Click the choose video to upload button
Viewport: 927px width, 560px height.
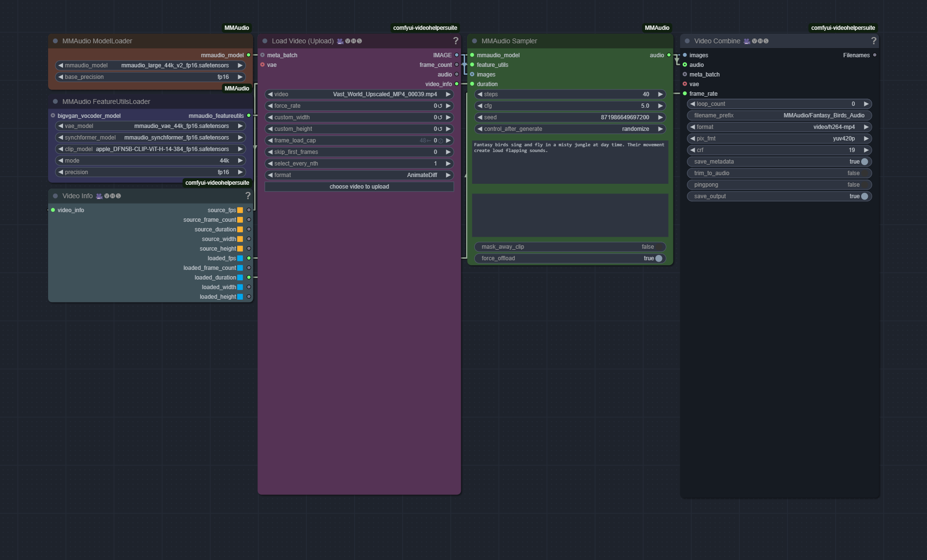(x=359, y=187)
